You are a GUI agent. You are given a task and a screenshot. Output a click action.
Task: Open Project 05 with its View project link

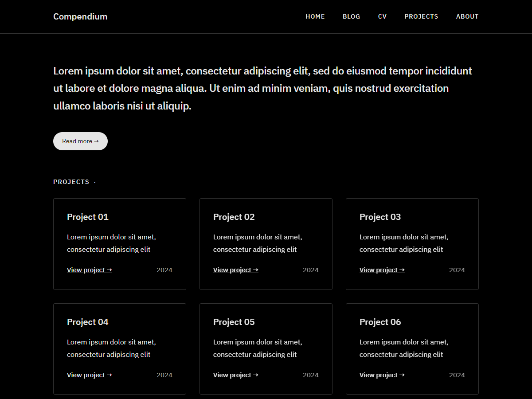point(235,375)
